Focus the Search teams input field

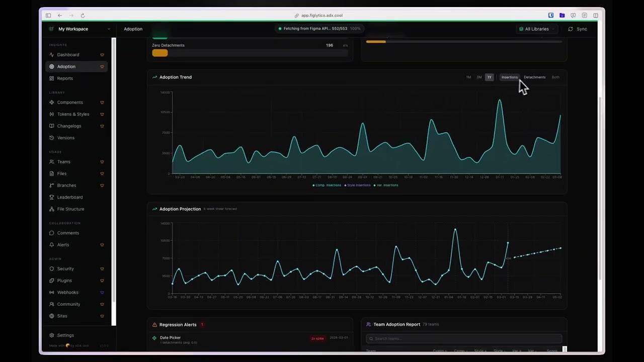464,338
